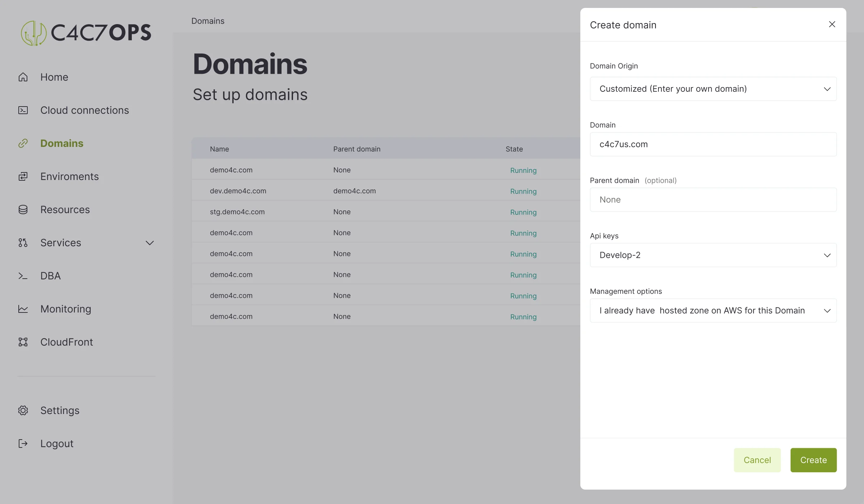Click Running state of dev.demo4c.com

(x=523, y=191)
